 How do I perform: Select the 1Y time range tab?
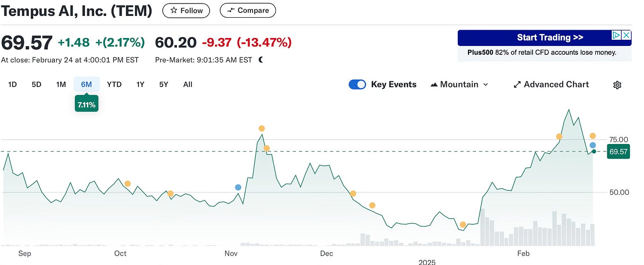click(140, 84)
